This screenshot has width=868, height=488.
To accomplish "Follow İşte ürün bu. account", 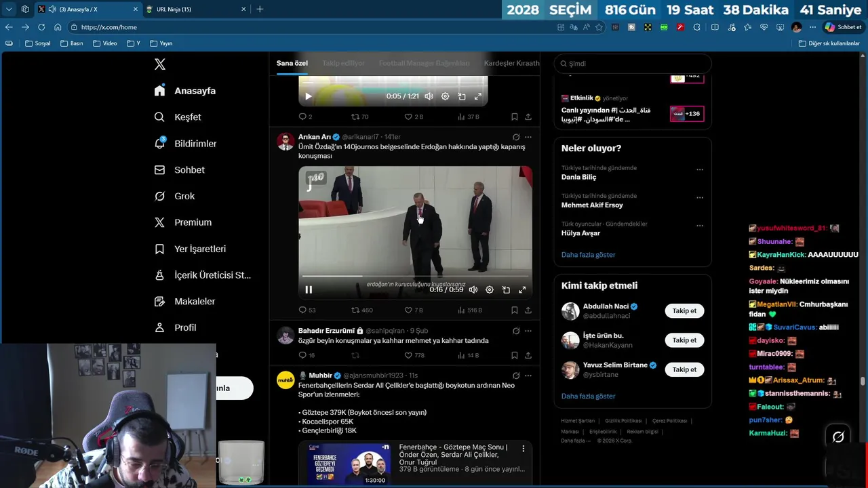I will (684, 340).
